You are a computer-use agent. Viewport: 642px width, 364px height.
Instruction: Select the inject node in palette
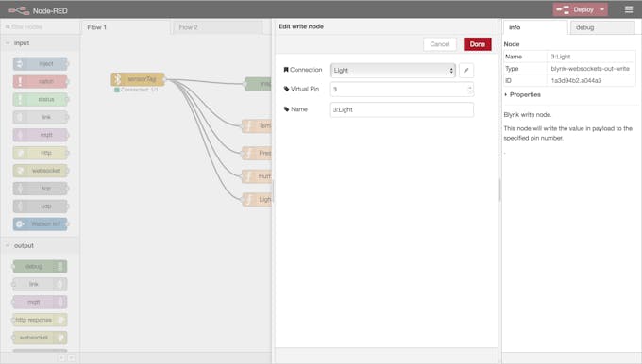pyautogui.click(x=40, y=64)
